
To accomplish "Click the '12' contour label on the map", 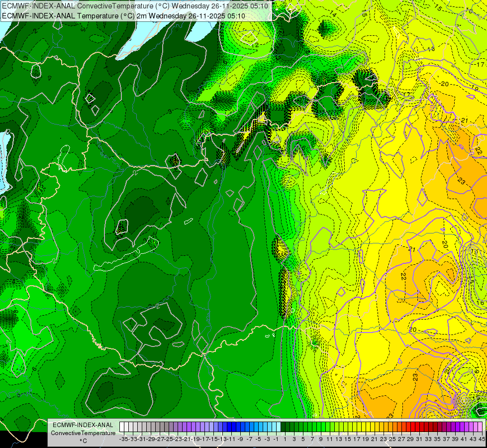I will [255, 45].
